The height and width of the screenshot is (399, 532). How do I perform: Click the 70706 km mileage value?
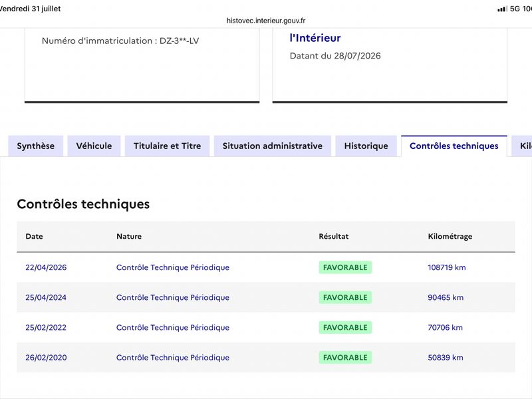click(445, 327)
